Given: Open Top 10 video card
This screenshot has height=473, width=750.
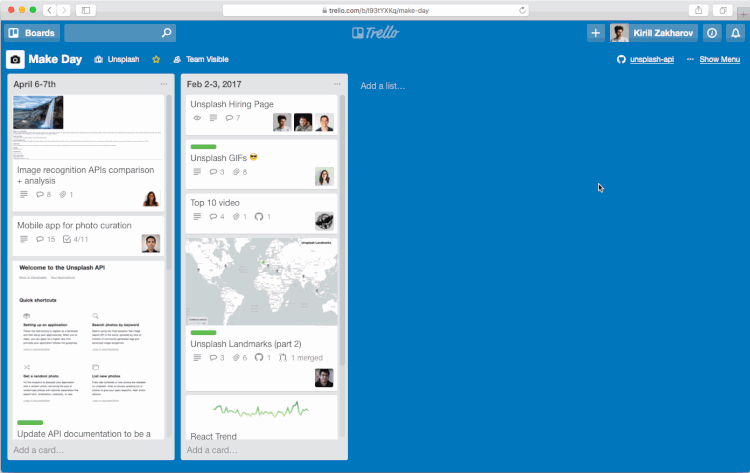Looking at the screenshot, I should coord(215,203).
